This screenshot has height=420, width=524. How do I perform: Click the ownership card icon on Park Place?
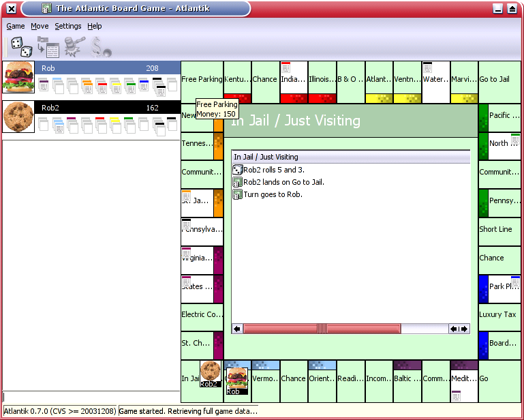click(515, 282)
